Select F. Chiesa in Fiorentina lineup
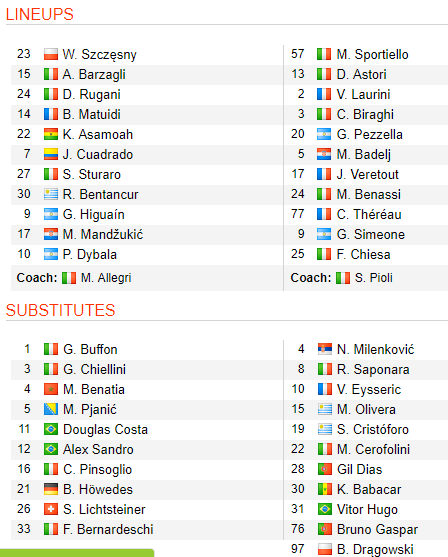Image resolution: width=448 pixels, height=557 pixels. (x=363, y=254)
